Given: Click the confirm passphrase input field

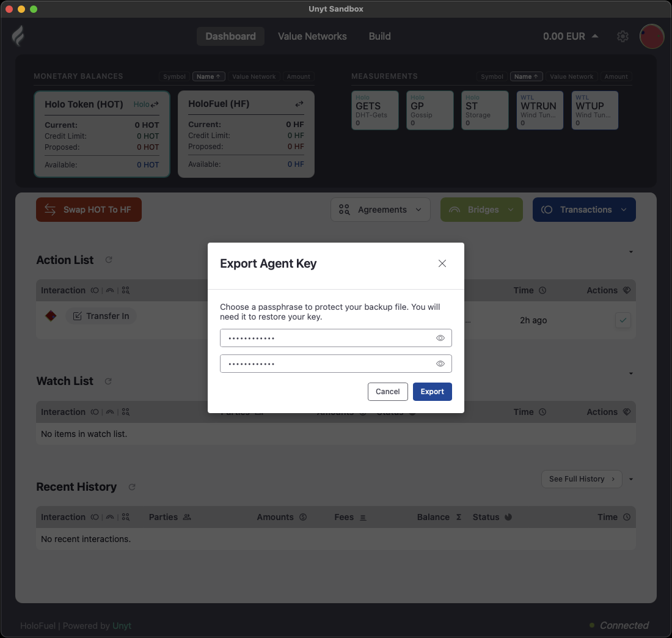Looking at the screenshot, I should [x=335, y=364].
